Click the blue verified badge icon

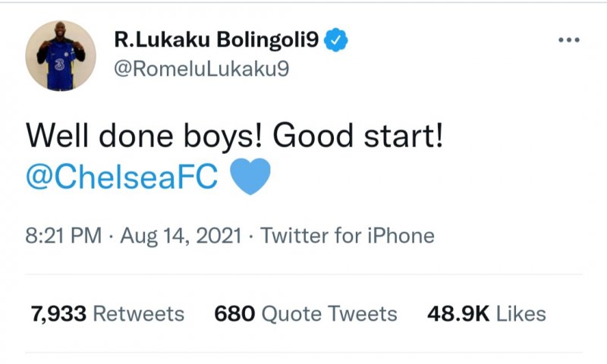pyautogui.click(x=332, y=40)
